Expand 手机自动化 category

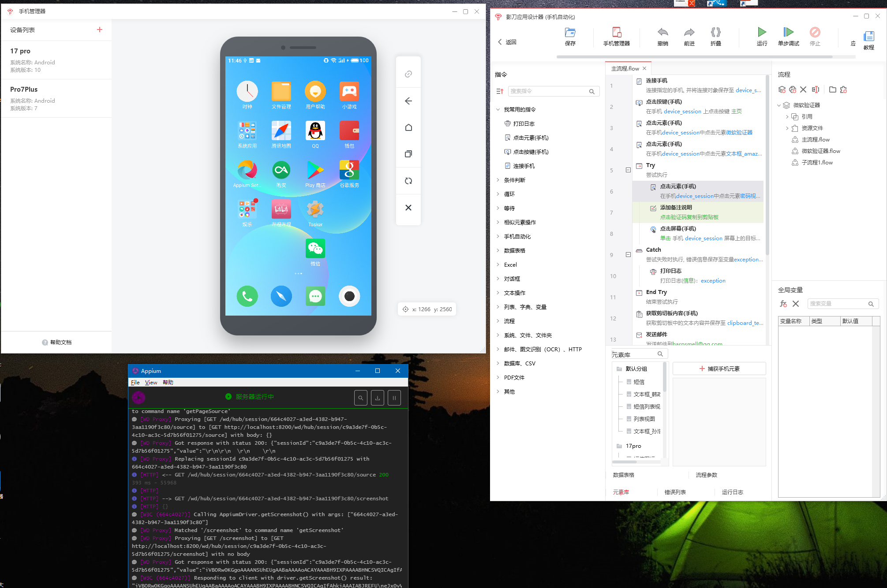[498, 236]
